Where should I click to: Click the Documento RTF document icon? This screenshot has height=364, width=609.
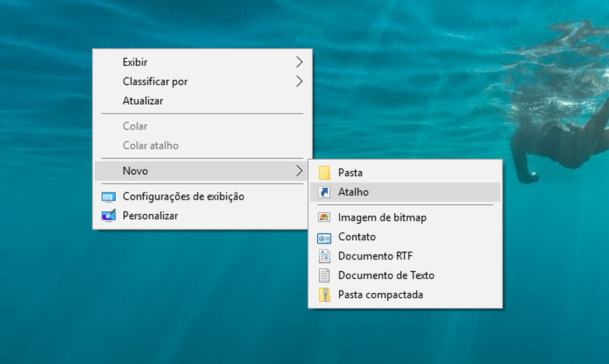click(x=324, y=256)
